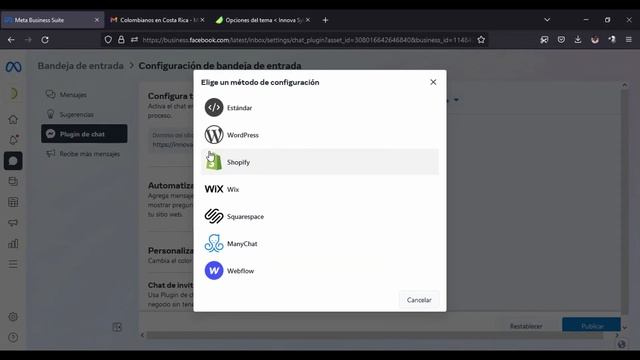
Task: Click the browser address bar URL
Action: point(307,40)
